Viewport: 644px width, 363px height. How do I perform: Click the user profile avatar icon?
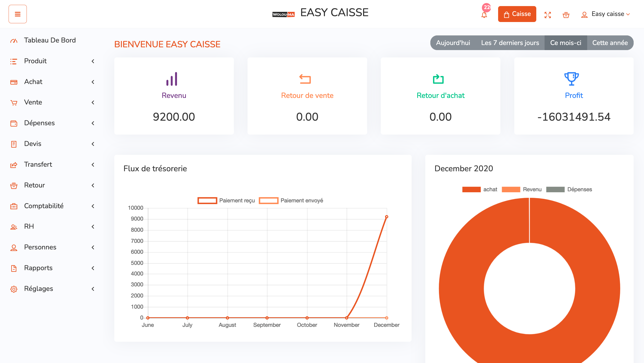click(584, 15)
